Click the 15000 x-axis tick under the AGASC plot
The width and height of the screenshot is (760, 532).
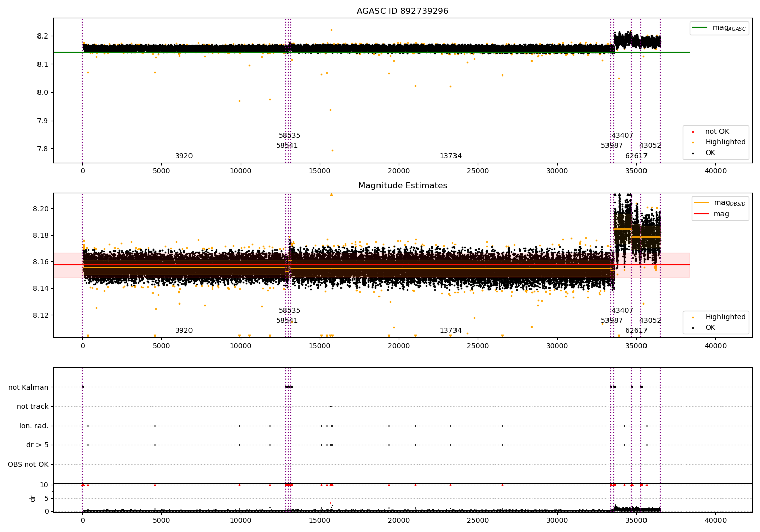point(320,171)
